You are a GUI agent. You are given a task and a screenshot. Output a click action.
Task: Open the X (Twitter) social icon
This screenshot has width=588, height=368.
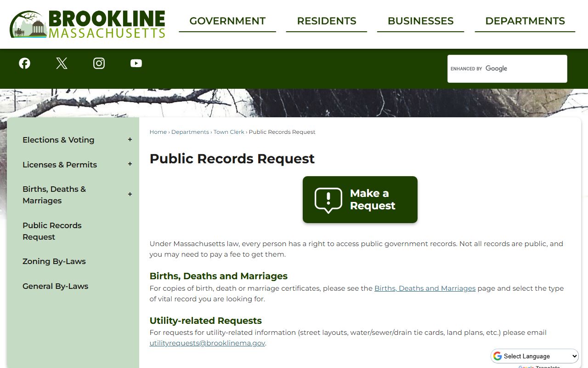(62, 63)
